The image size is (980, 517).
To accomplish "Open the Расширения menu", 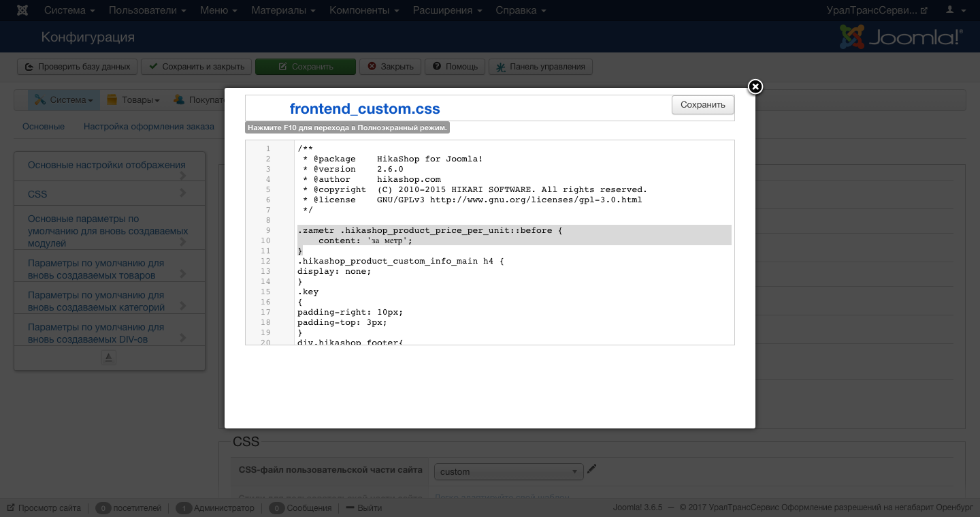I will click(447, 10).
